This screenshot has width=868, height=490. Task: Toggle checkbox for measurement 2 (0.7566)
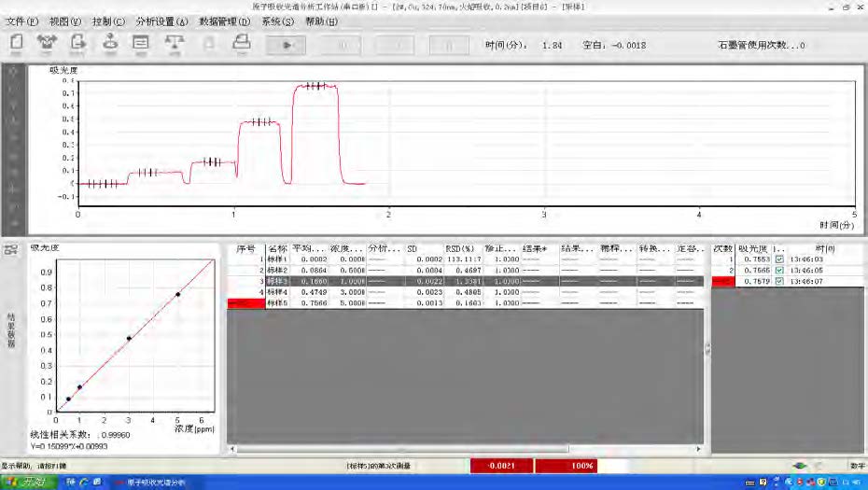pyautogui.click(x=779, y=270)
